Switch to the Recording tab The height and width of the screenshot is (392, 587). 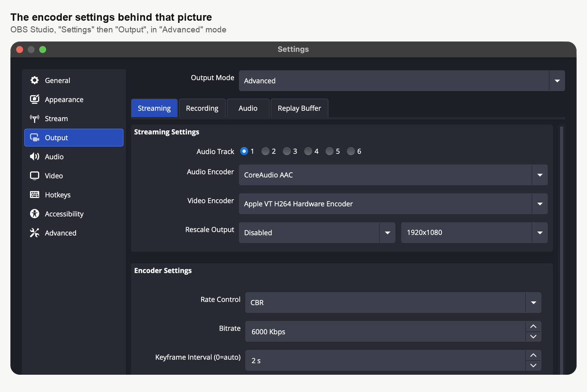click(202, 108)
